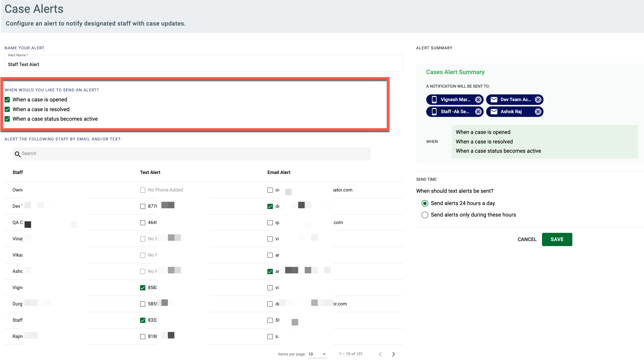Click the Alert Name text field
This screenshot has width=644, height=363.
tap(203, 64)
